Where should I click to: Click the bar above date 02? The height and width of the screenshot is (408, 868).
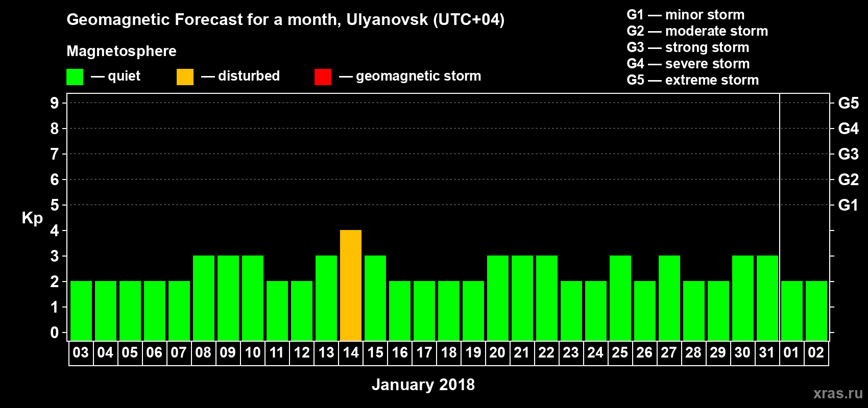(816, 311)
